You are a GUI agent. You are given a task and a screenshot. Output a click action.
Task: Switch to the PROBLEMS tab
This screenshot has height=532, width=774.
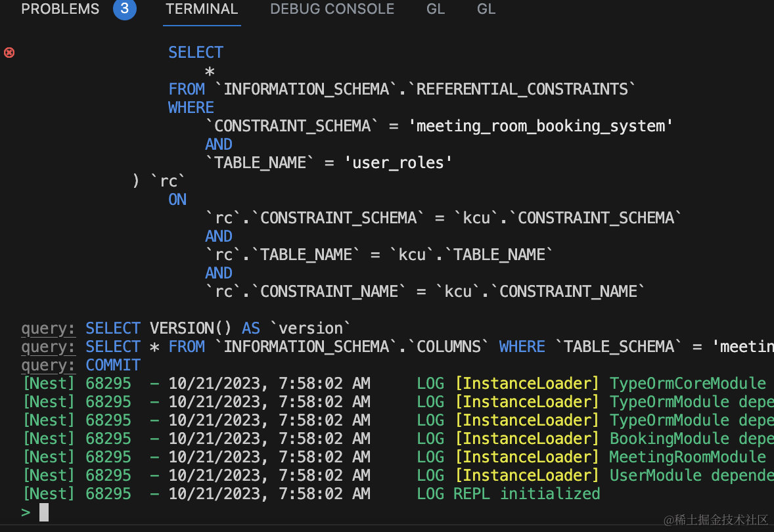[x=60, y=9]
